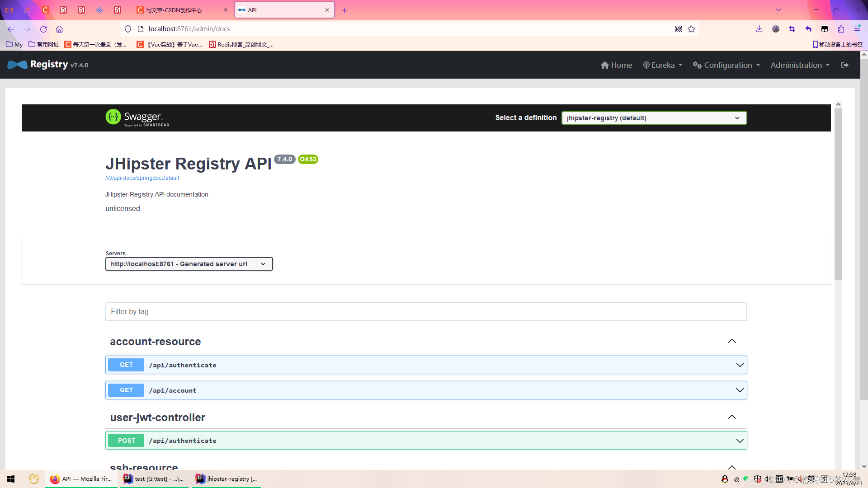Go forward in browser history
868x488 pixels.
pos(27,29)
